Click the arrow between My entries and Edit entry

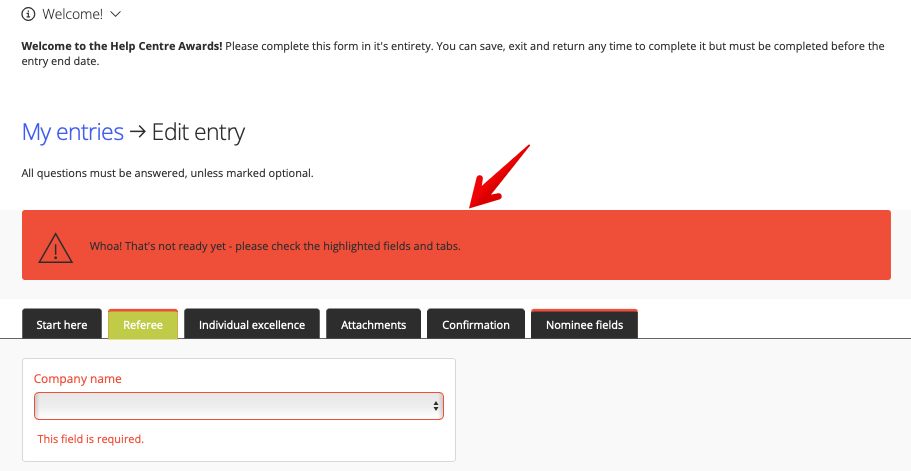click(138, 132)
